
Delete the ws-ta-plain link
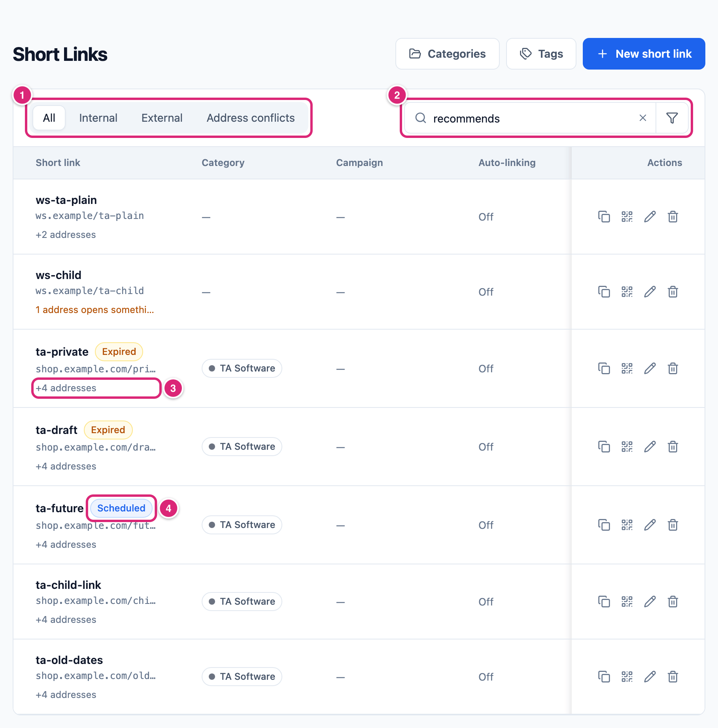tap(673, 217)
